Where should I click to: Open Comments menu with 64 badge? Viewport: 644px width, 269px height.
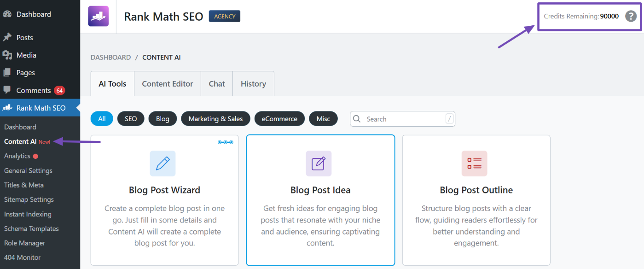[x=34, y=91]
